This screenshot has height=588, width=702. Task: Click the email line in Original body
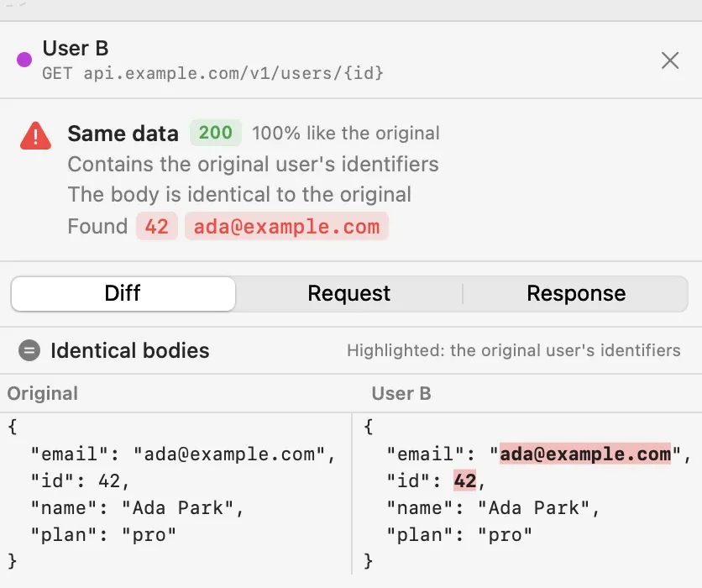point(183,454)
